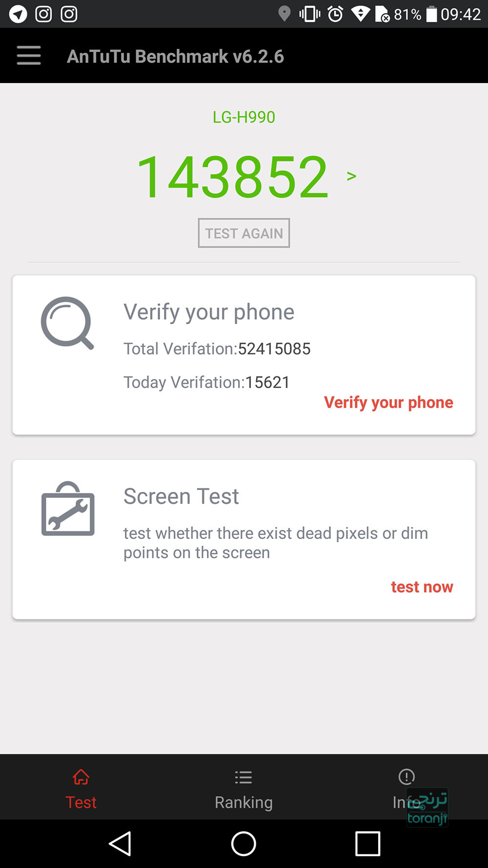Click the magnifier icon in Verify card
Image resolution: width=488 pixels, height=868 pixels.
(x=67, y=323)
